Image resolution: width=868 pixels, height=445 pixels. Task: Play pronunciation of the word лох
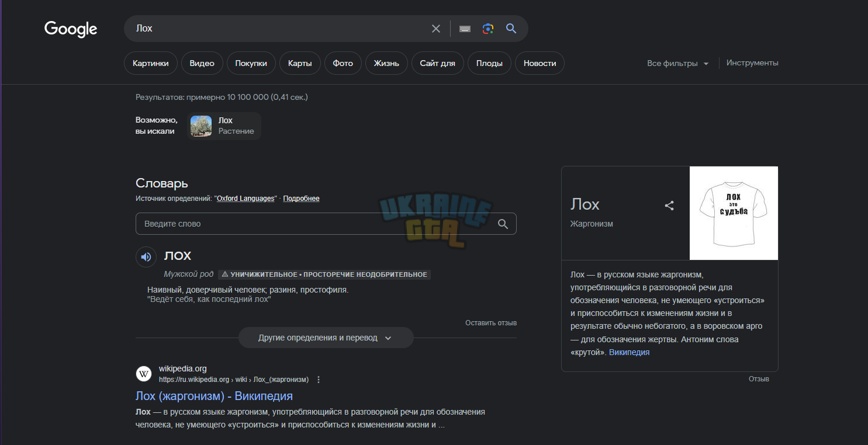(x=146, y=257)
